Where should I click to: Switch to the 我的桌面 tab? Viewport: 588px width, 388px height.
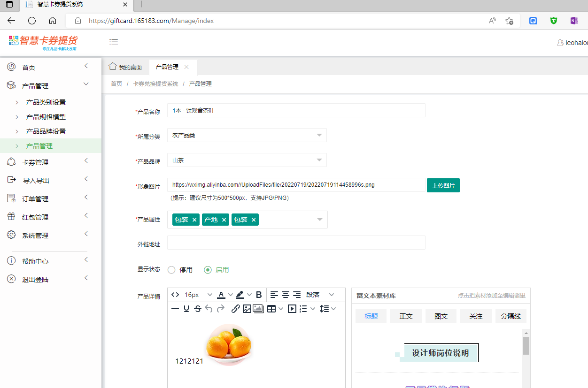125,67
